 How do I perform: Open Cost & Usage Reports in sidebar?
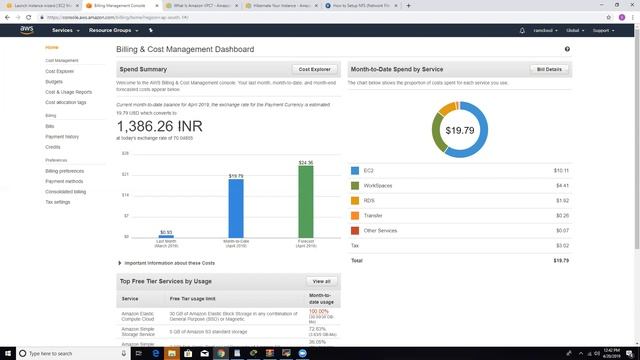click(x=69, y=92)
